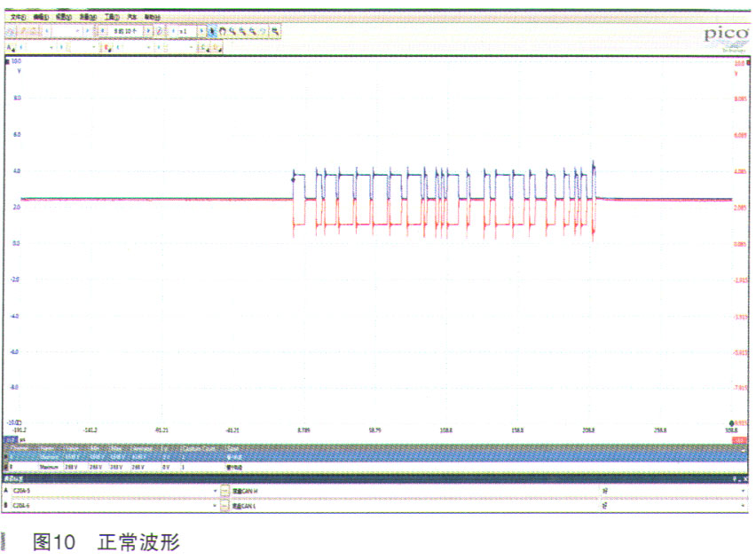The image size is (756, 560).
Task: Open channel B label C20A-6 dropdown
Action: coord(215,506)
